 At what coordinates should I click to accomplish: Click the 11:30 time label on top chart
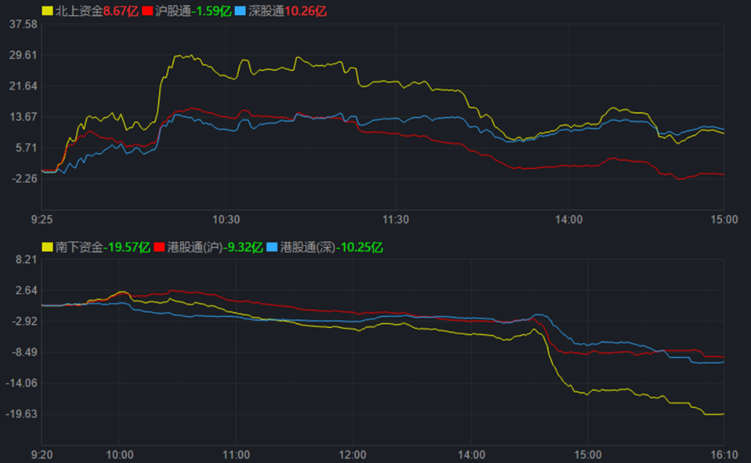pyautogui.click(x=397, y=218)
